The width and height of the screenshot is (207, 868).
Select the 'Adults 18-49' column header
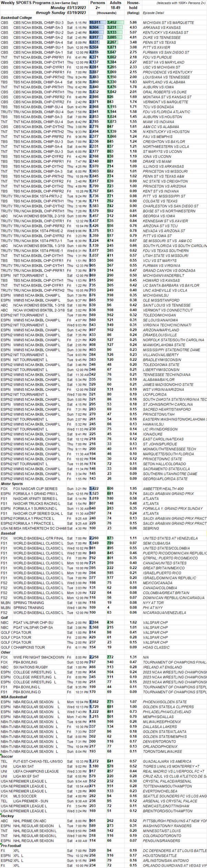pyautogui.click(x=116, y=5)
